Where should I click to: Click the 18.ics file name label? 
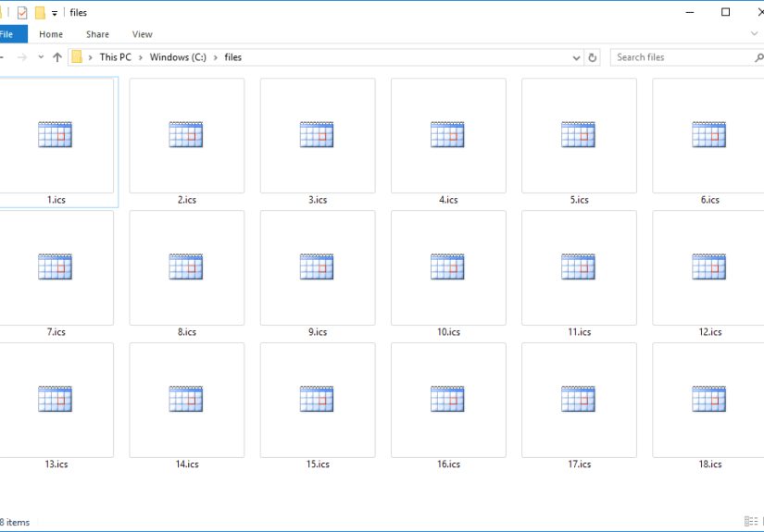click(710, 464)
